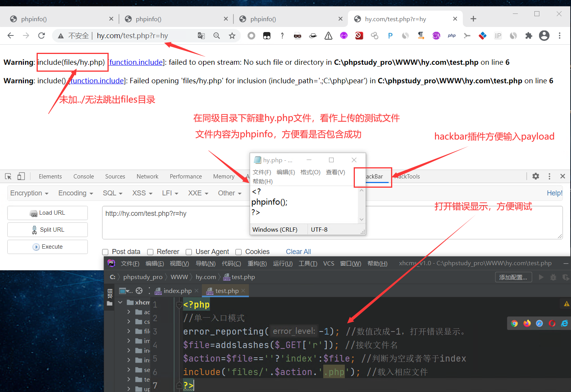Image resolution: width=571 pixels, height=392 pixels.
Task: Click the php extension icon in Chrome toolbar
Action: 452,35
